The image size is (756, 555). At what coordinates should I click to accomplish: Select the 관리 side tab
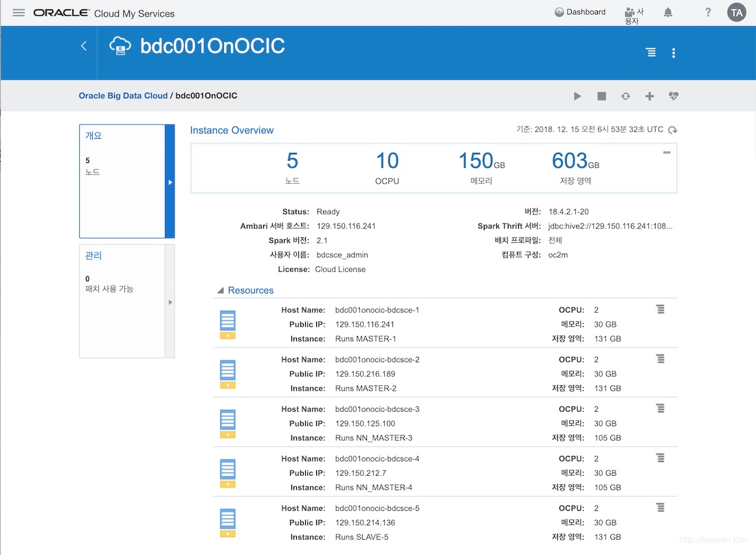click(127, 301)
